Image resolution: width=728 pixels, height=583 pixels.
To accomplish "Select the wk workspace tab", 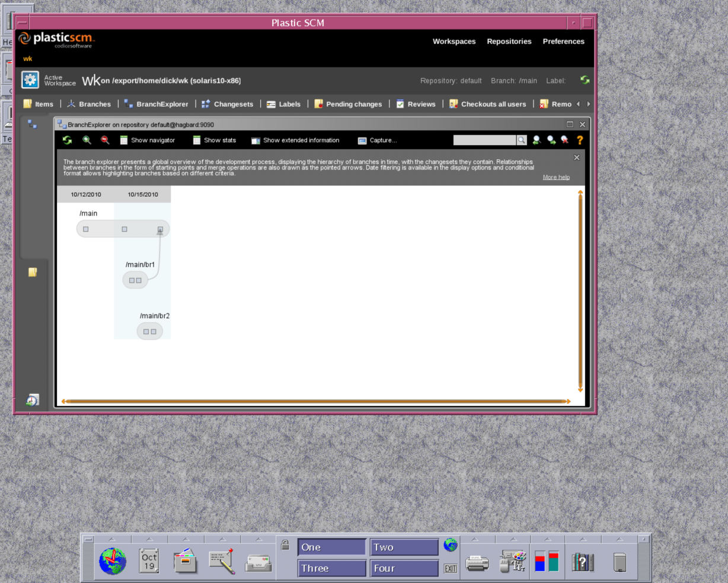I will click(28, 59).
